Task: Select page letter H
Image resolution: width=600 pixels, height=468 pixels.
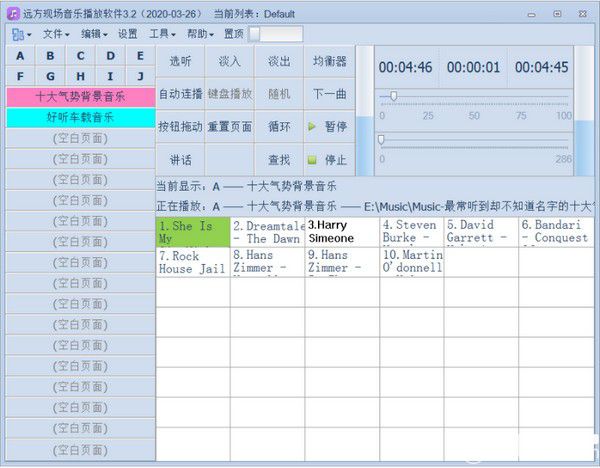Action: 80,76
